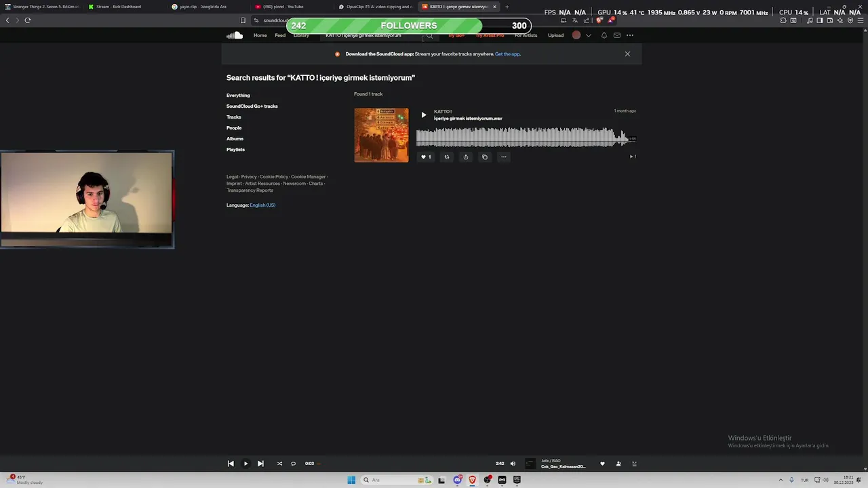Bookmark this page

(243, 20)
